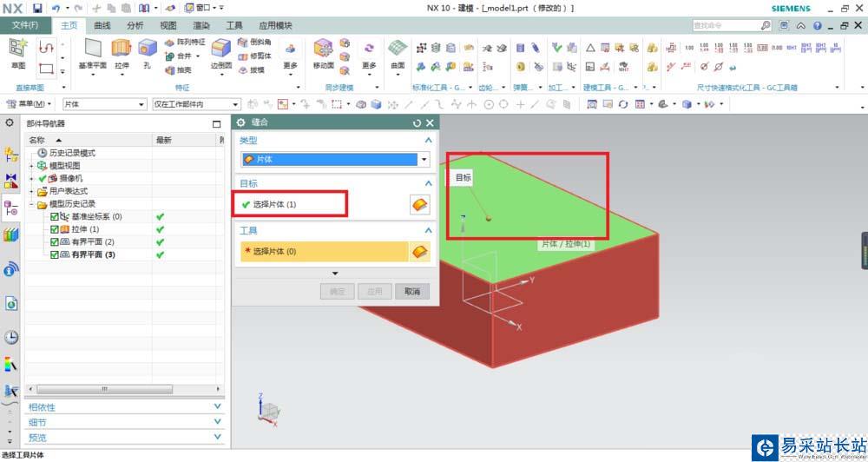868x462 pixels.
Task: Toggle the 有界平面 (2) checkbox
Action: pyautogui.click(x=54, y=242)
